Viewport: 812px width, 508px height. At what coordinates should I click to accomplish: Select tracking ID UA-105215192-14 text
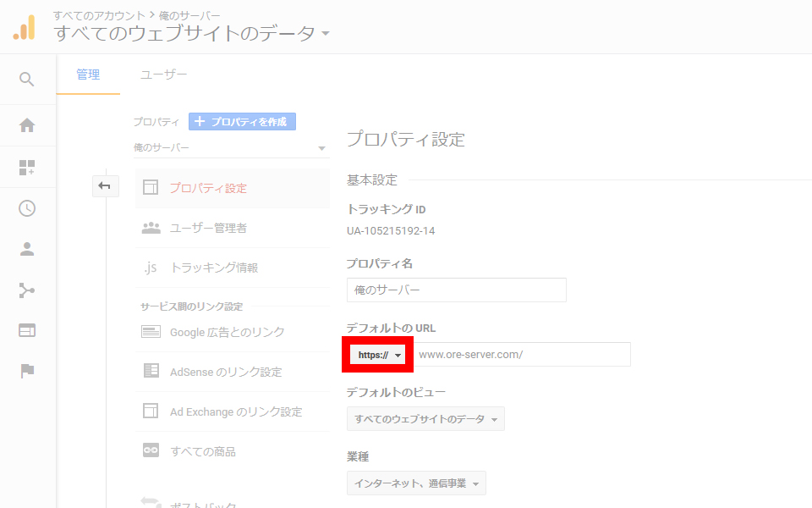(x=391, y=230)
